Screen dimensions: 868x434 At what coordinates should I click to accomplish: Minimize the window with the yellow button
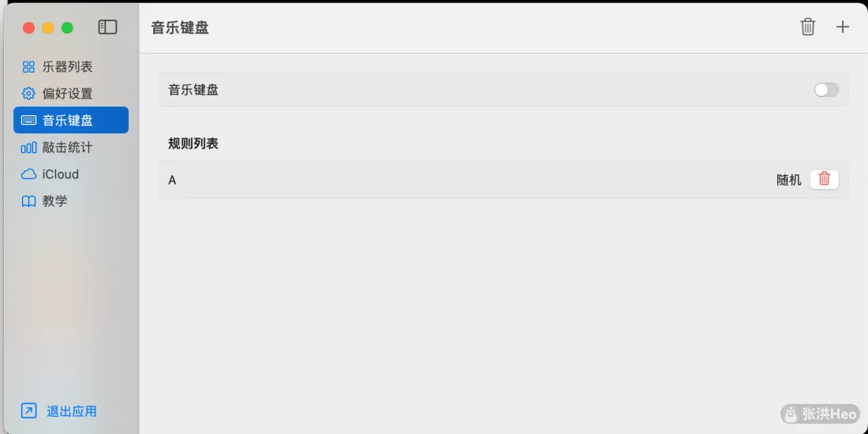click(48, 28)
